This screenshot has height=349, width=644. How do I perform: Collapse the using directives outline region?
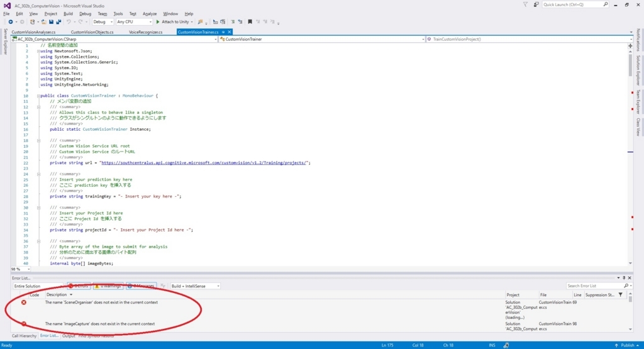coord(38,52)
